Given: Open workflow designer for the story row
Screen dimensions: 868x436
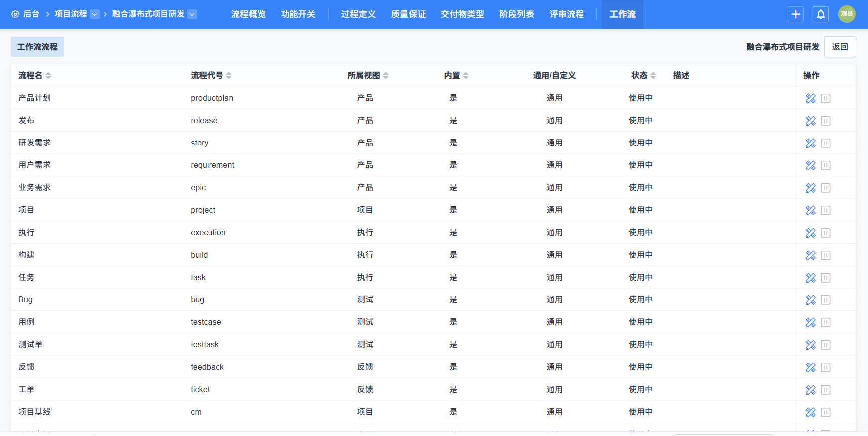Looking at the screenshot, I should tap(810, 143).
